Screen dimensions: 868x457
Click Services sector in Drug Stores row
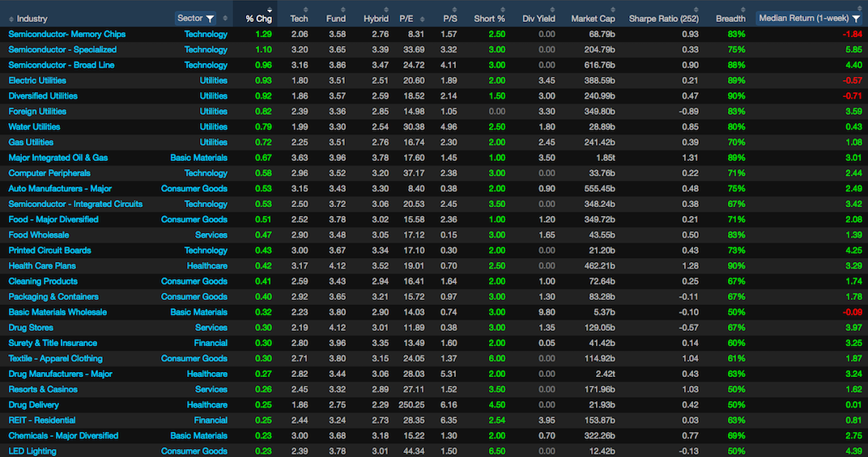[x=211, y=328]
